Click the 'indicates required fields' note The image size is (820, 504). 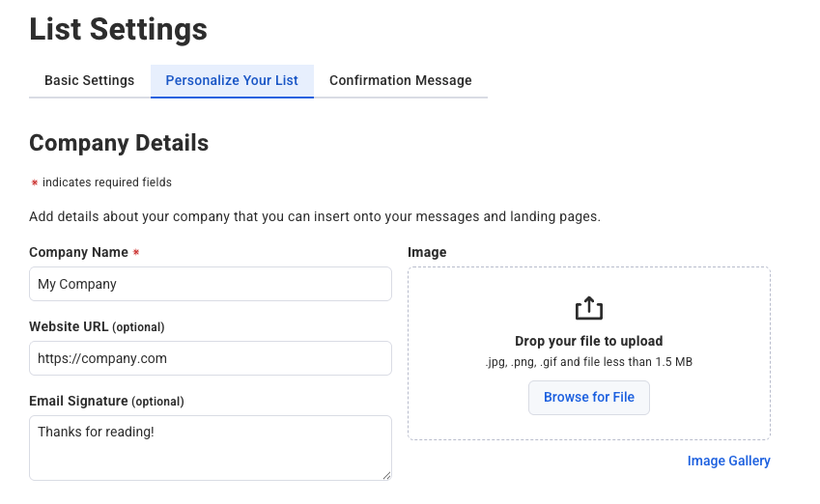(106, 182)
